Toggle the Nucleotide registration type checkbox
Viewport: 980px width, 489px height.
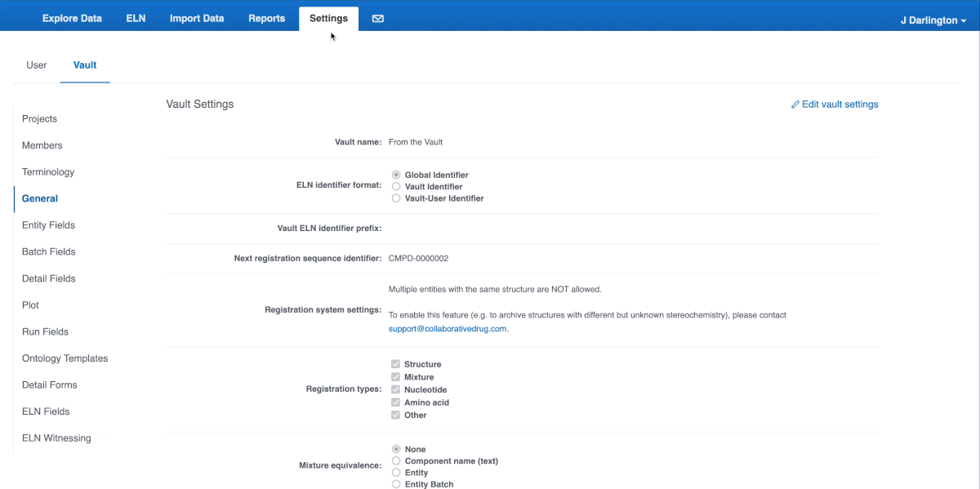coord(396,389)
